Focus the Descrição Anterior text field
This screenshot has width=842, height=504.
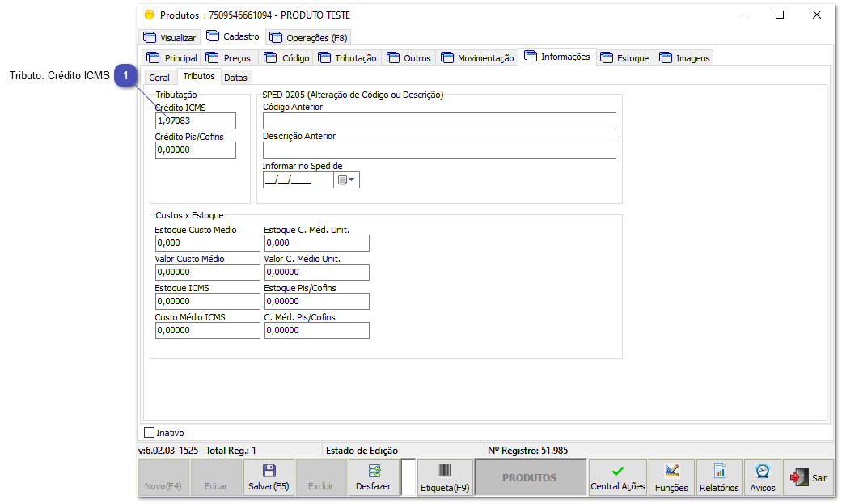[x=439, y=150]
